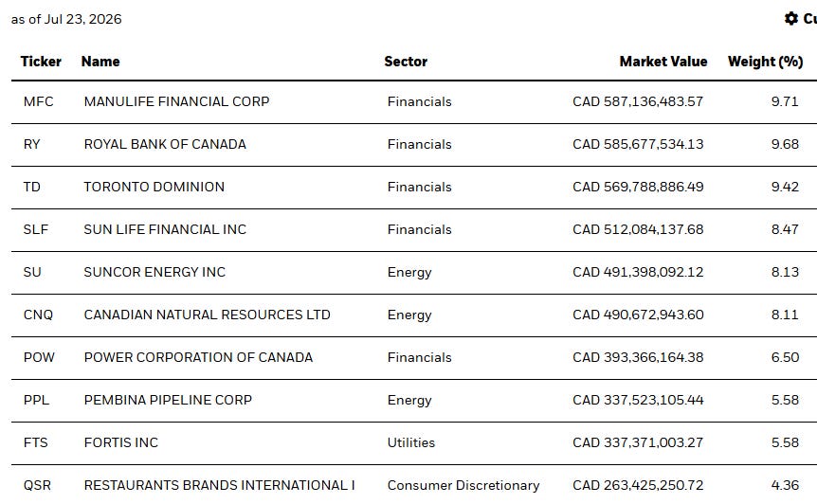817x504 pixels.
Task: Sort table by Market Value header
Action: click(663, 62)
